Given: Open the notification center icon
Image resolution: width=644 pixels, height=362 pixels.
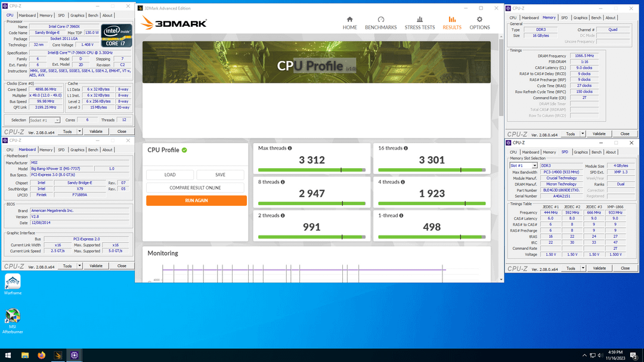Looking at the screenshot, I should [x=634, y=355].
